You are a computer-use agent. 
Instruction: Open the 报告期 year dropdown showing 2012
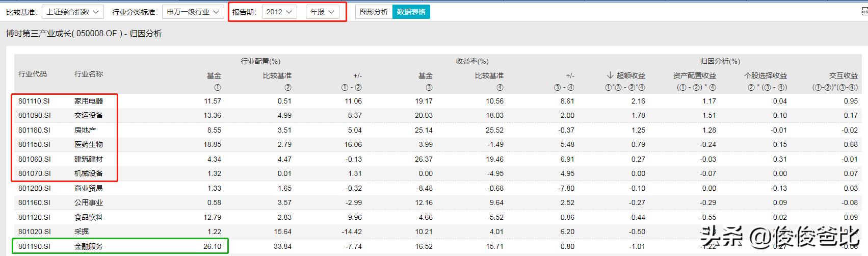[x=279, y=12]
